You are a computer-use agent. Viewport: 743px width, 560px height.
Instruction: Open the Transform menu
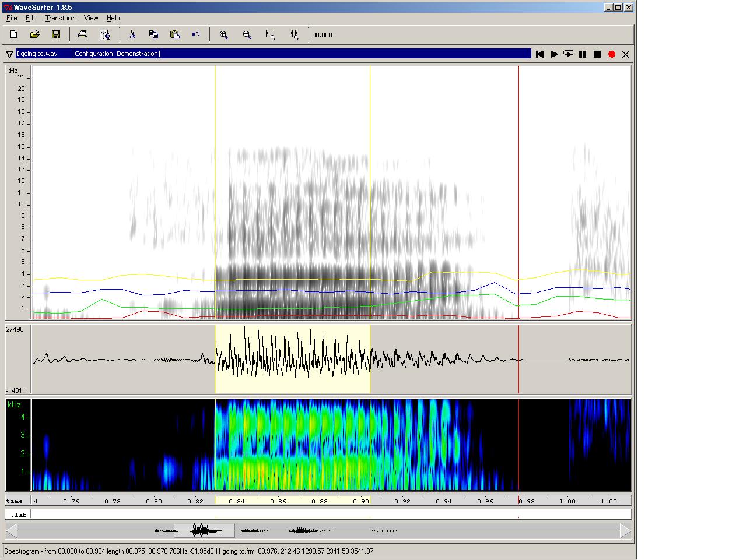(x=60, y=18)
